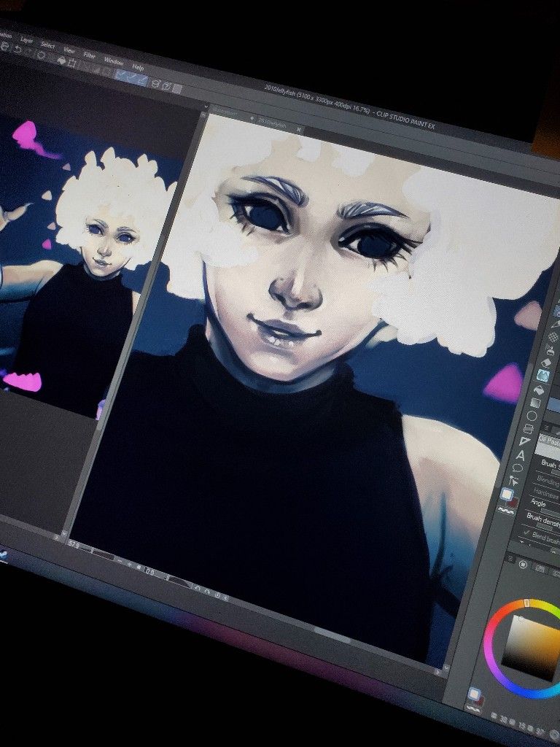Open the Help menu
560x747 pixels.
pyautogui.click(x=138, y=68)
